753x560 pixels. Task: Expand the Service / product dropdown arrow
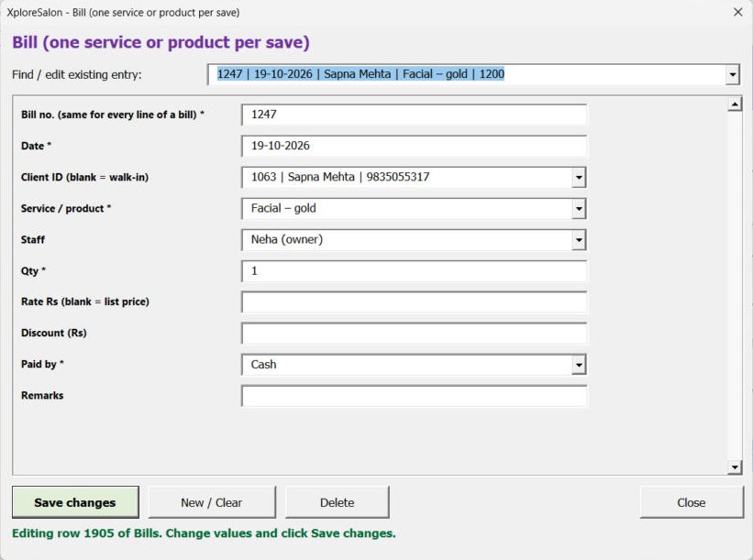[579, 209]
